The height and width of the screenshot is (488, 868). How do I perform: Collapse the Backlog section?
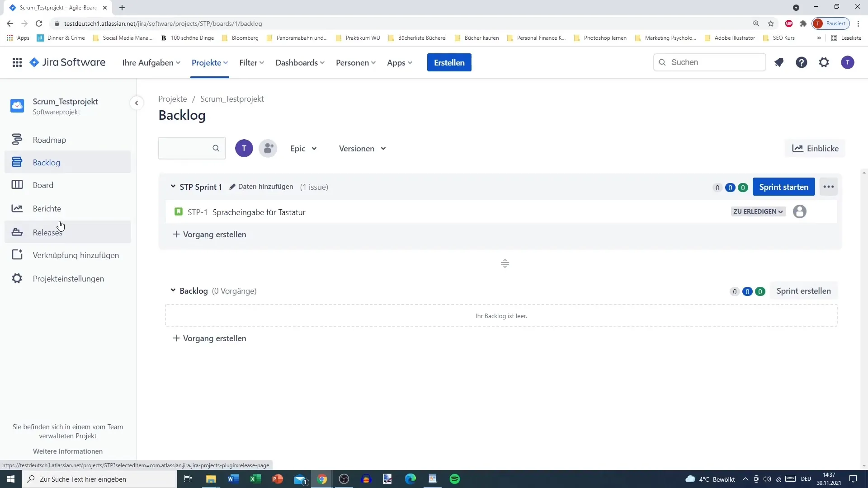pyautogui.click(x=174, y=291)
